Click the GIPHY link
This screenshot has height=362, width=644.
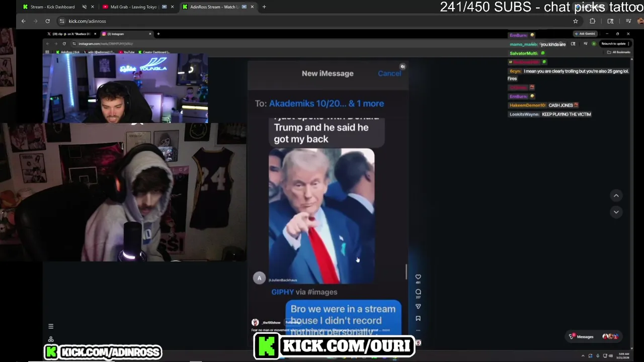[x=283, y=292]
